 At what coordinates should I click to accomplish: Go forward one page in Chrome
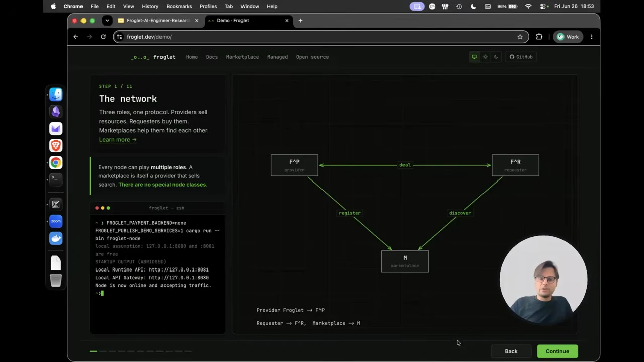89,37
